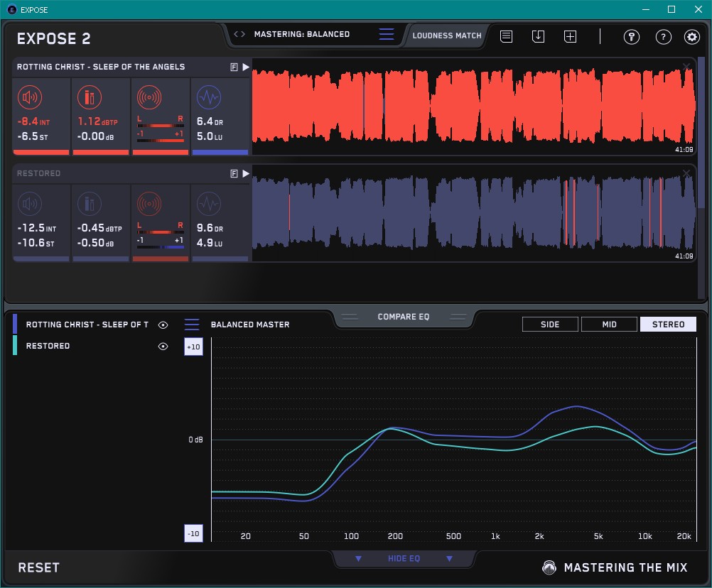Image resolution: width=712 pixels, height=588 pixels.
Task: Toggle Loudness Match
Action: point(446,35)
